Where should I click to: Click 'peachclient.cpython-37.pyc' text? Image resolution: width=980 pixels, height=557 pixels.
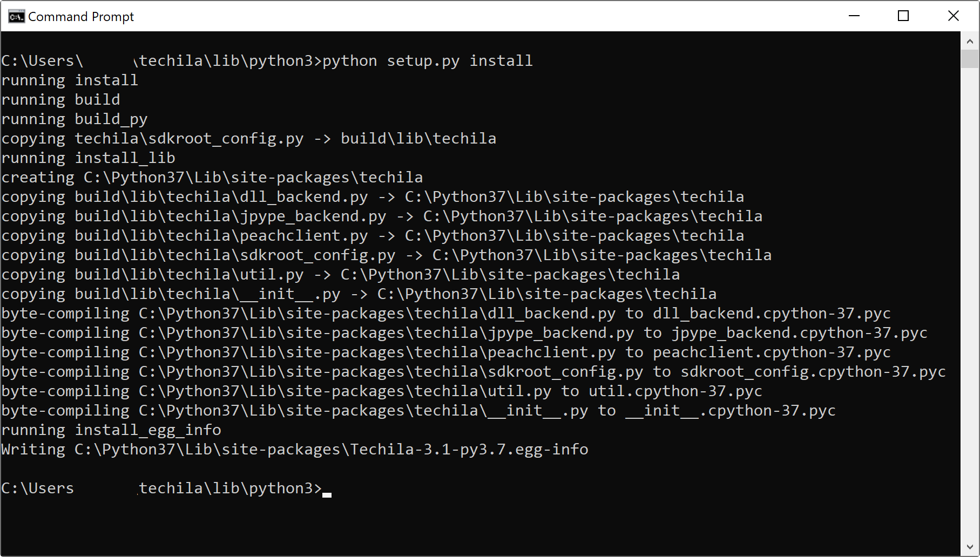pyautogui.click(x=772, y=352)
